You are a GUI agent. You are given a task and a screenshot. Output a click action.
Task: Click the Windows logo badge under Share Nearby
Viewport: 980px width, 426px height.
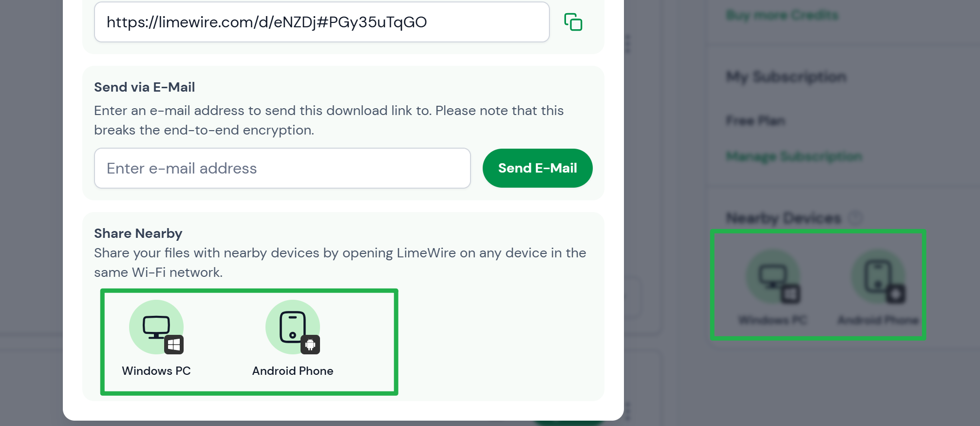[x=174, y=345]
